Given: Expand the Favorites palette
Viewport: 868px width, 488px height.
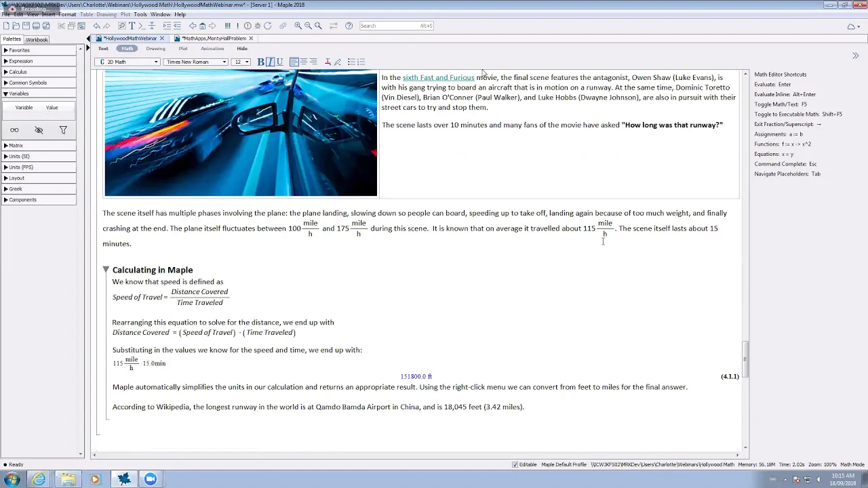Looking at the screenshot, I should [39, 50].
